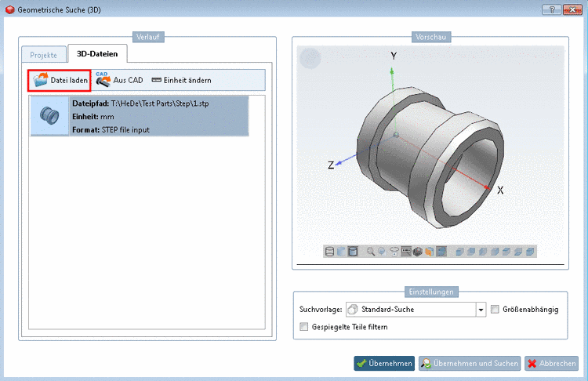Click the Format: STEP file input line
Screen dimensions: 588x381
click(111, 130)
